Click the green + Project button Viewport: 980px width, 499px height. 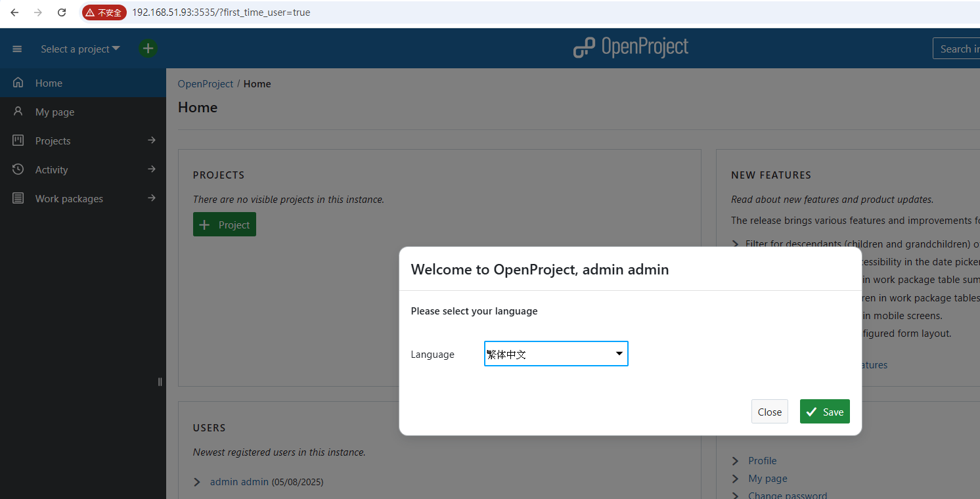tap(225, 225)
